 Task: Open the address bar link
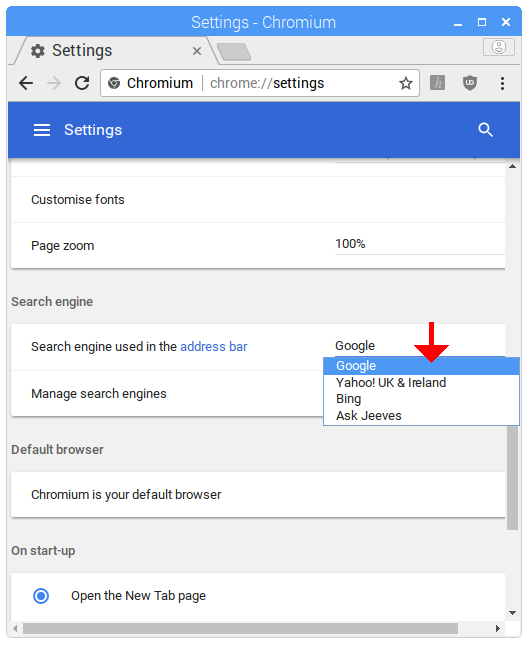click(x=213, y=347)
